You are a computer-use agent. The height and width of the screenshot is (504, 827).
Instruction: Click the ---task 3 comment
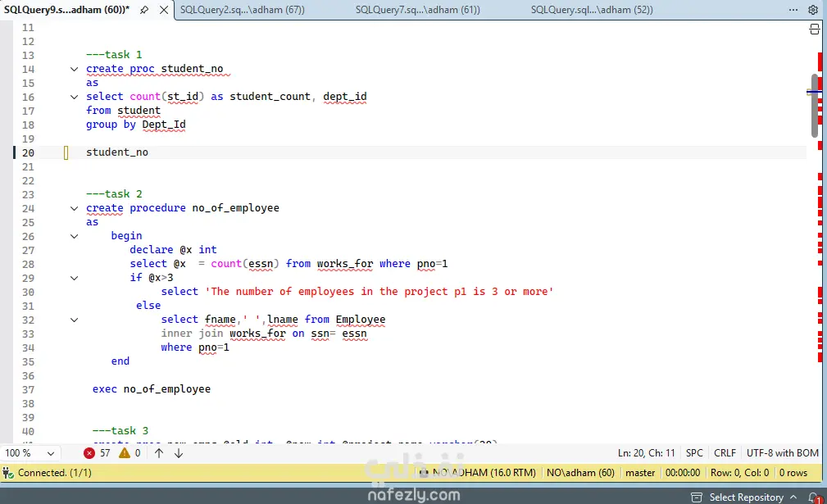tap(120, 431)
